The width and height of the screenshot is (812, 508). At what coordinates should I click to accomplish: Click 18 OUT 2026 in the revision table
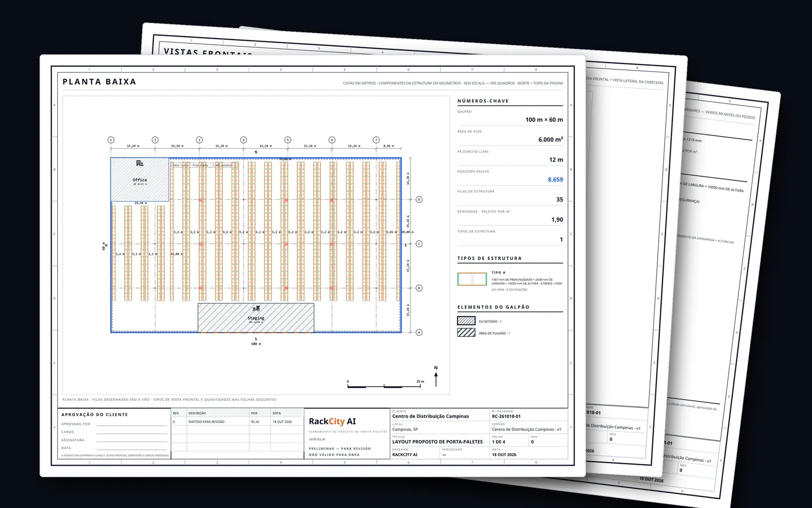(282, 422)
